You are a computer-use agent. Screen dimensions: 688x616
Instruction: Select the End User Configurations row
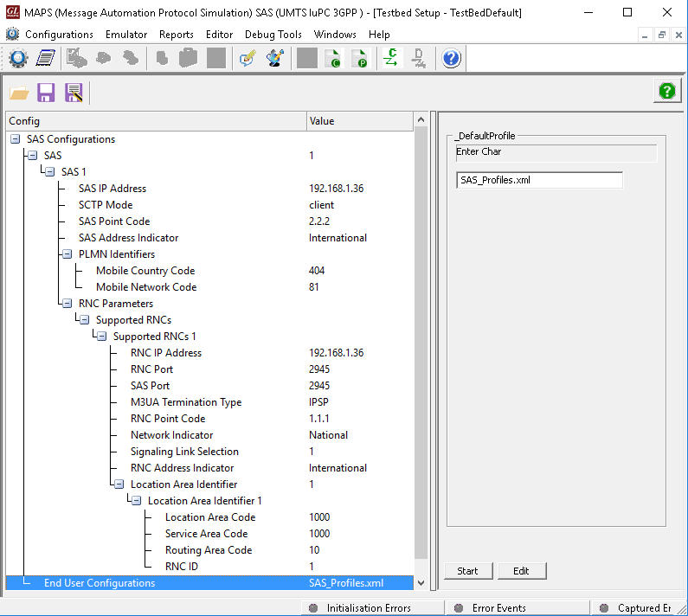[x=209, y=582]
